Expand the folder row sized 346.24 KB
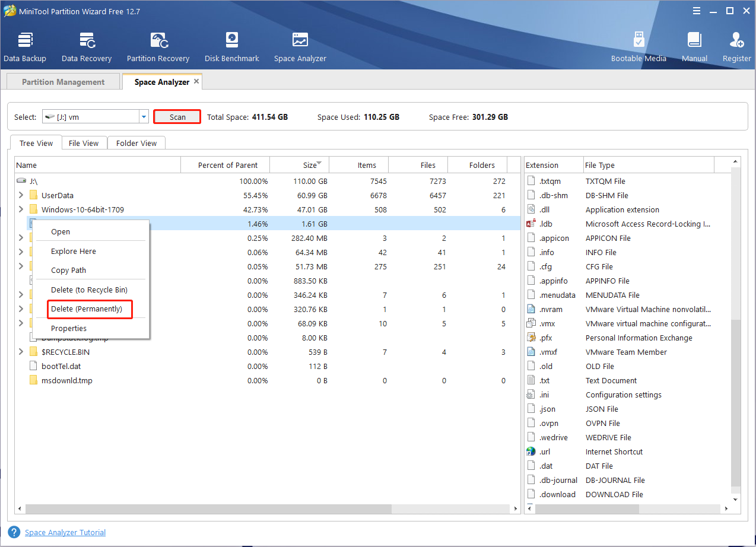The width and height of the screenshot is (756, 547). [x=21, y=294]
